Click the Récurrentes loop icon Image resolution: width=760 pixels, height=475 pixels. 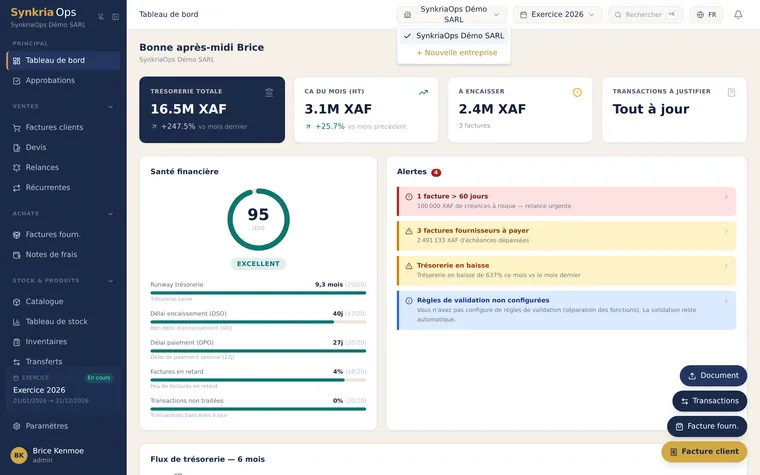[16, 188]
